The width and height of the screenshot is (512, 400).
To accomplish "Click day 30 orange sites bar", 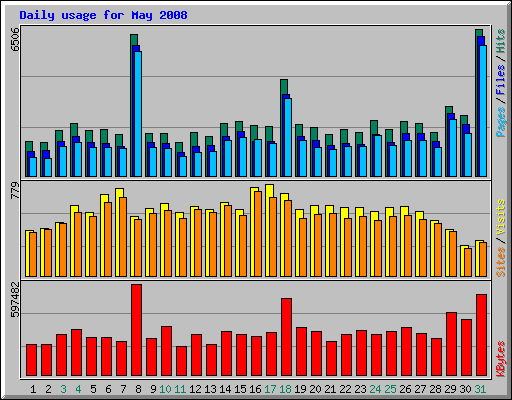I will click(468, 262).
